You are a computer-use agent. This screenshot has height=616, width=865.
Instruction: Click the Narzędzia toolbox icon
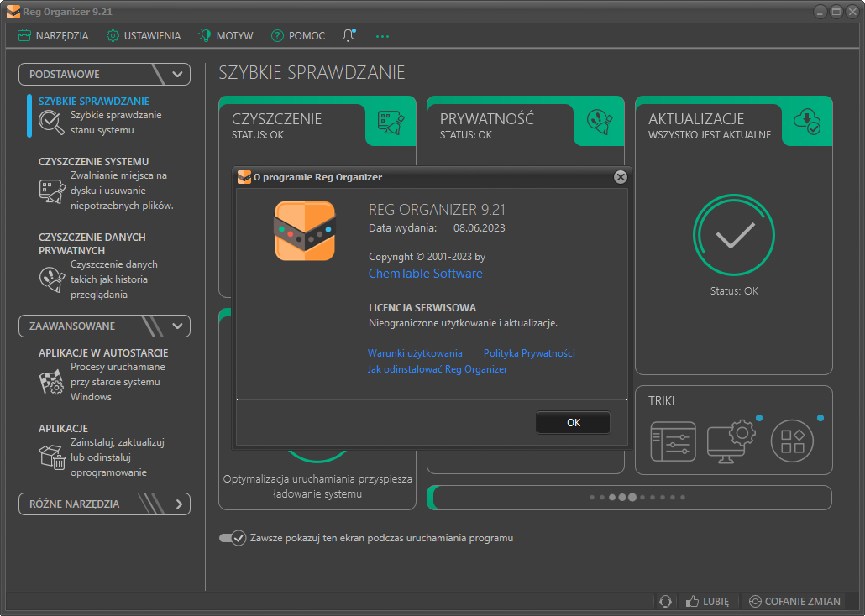[24, 36]
